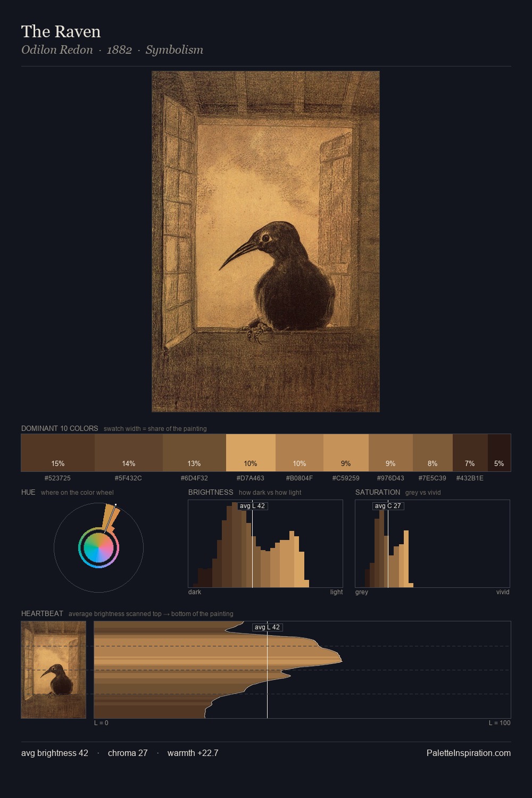Click the 'SATURATION' section heading
The image size is (532, 798).
[378, 492]
